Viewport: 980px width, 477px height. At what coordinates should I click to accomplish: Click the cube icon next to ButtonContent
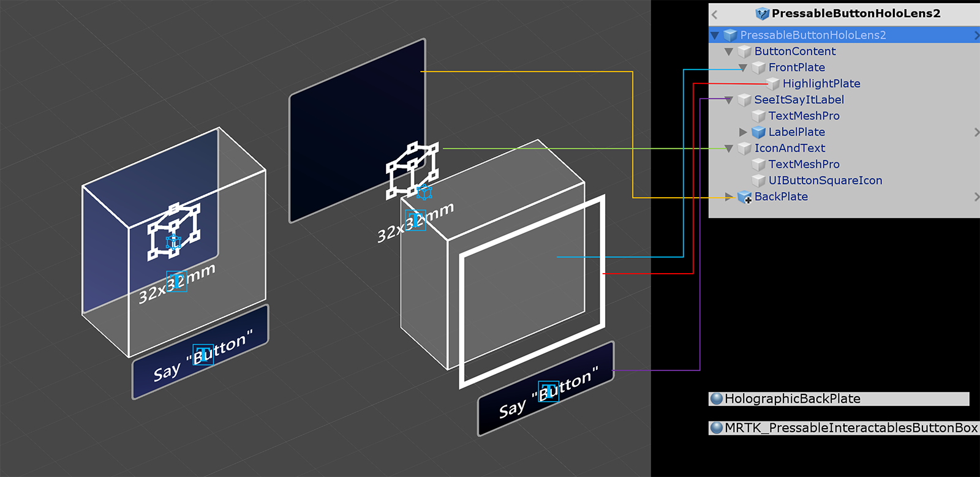744,51
